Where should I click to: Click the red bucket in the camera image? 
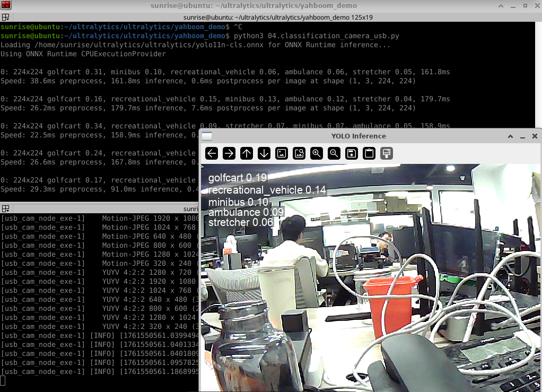(x=392, y=306)
